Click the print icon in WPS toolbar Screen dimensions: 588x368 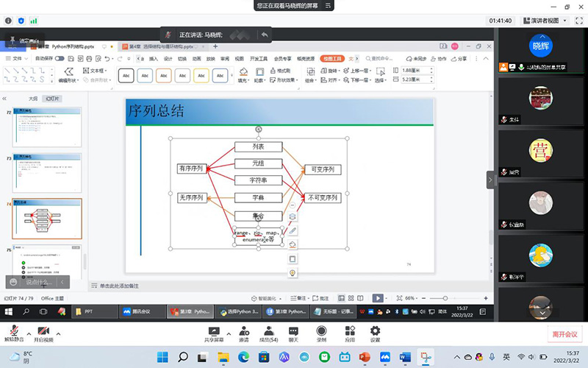[89, 59]
